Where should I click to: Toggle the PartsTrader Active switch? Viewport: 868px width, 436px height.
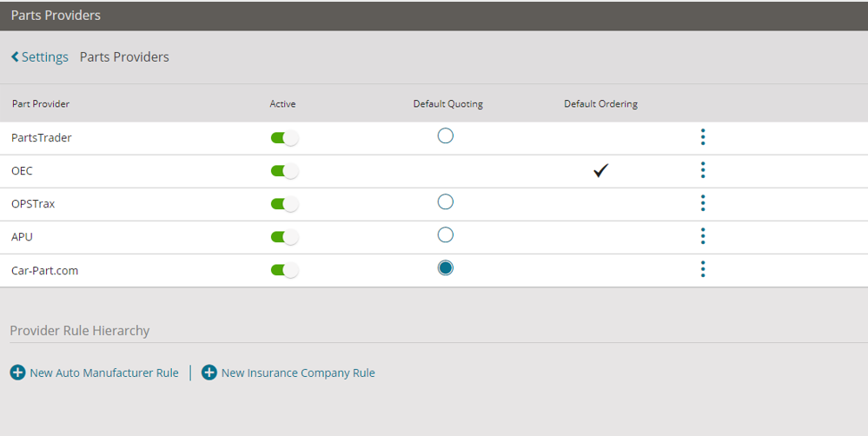click(284, 138)
